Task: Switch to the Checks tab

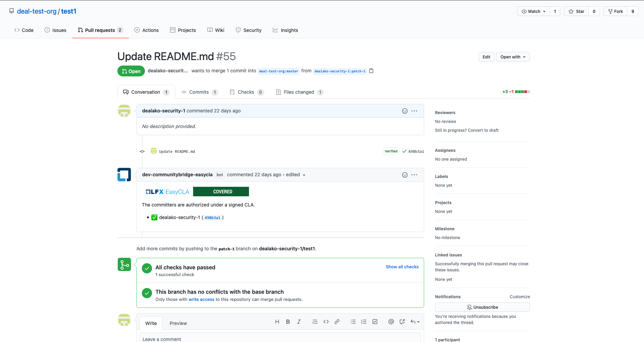Action: 247,92
